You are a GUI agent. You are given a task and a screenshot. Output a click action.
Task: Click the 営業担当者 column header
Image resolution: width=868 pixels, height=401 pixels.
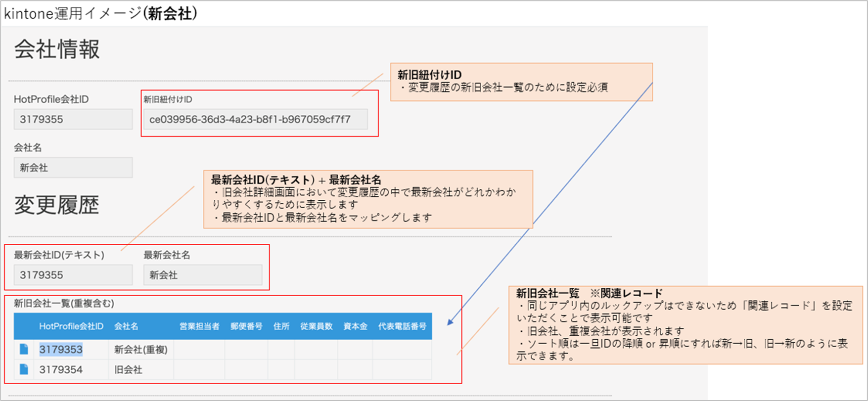coord(199,326)
